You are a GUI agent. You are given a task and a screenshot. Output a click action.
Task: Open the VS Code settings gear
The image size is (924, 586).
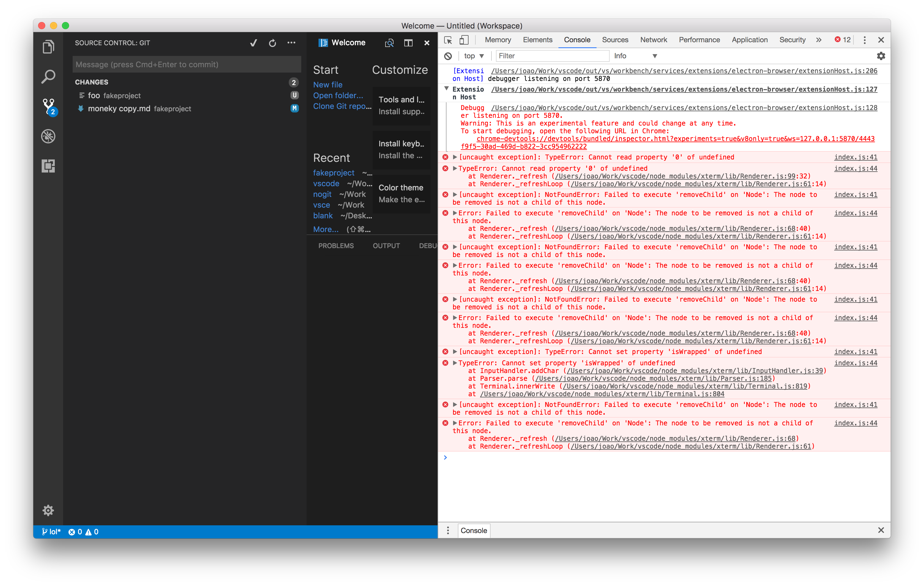tap(48, 510)
